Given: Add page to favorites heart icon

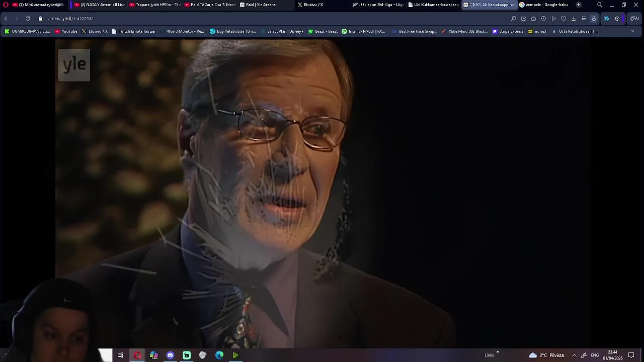Looking at the screenshot, I should pyautogui.click(x=563, y=19).
